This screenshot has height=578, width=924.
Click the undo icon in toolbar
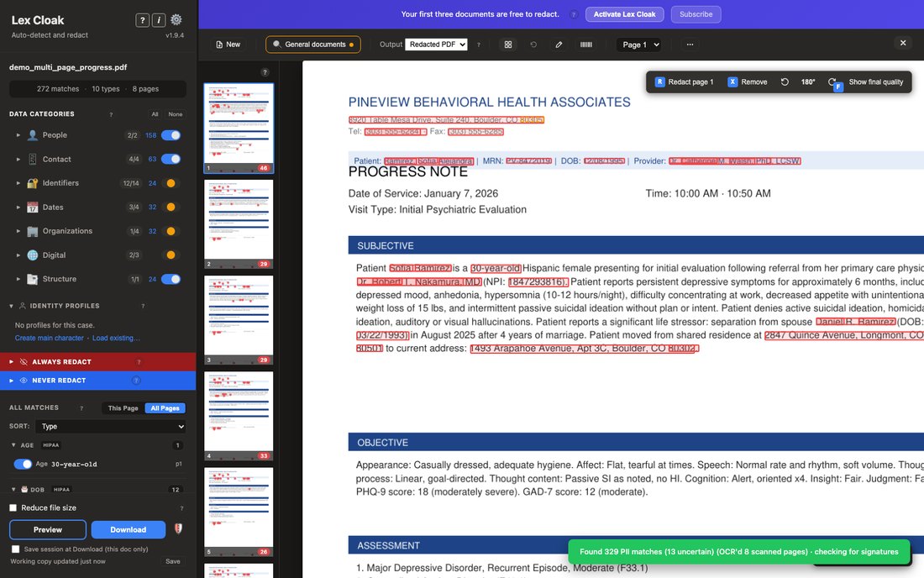pyautogui.click(x=533, y=45)
